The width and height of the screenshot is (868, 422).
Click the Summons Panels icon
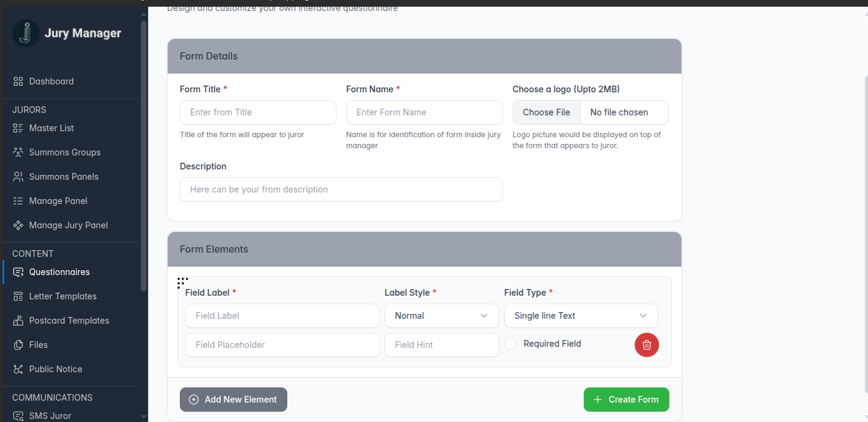(x=19, y=176)
